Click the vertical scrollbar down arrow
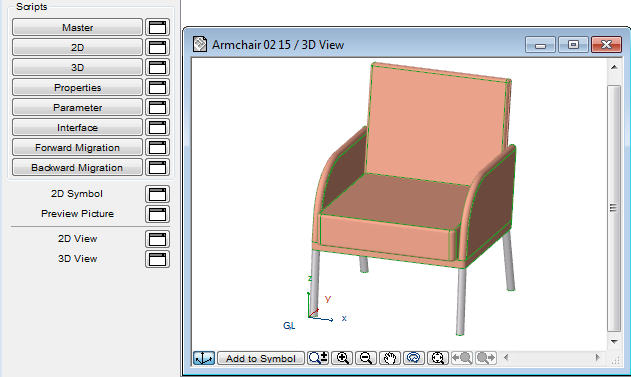The height and width of the screenshot is (377, 631). click(x=614, y=342)
